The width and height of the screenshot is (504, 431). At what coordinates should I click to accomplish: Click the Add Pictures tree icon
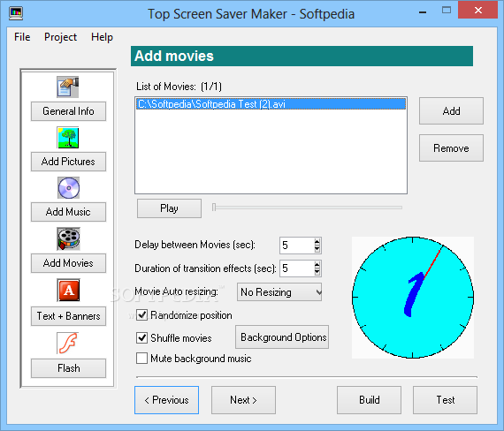68,138
